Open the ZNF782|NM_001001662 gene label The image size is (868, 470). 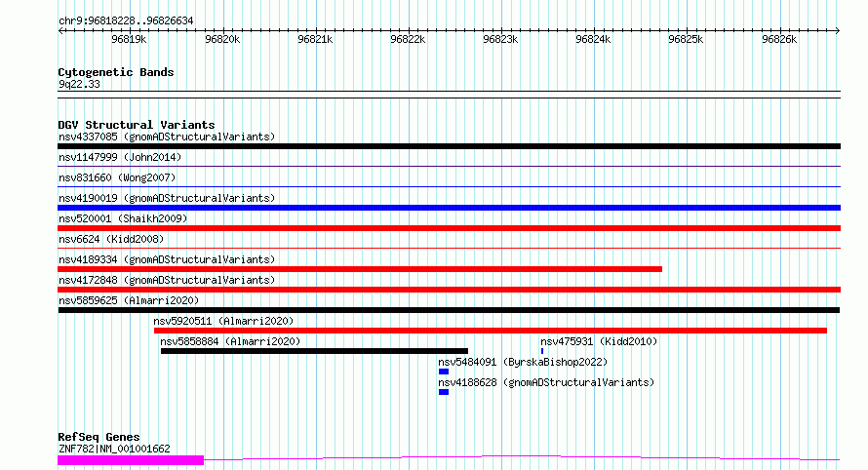pyautogui.click(x=114, y=449)
